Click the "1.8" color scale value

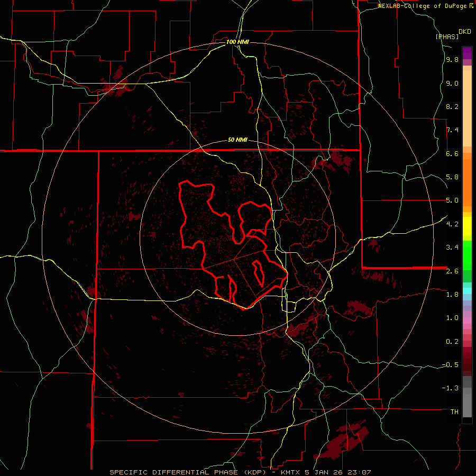pyautogui.click(x=452, y=295)
